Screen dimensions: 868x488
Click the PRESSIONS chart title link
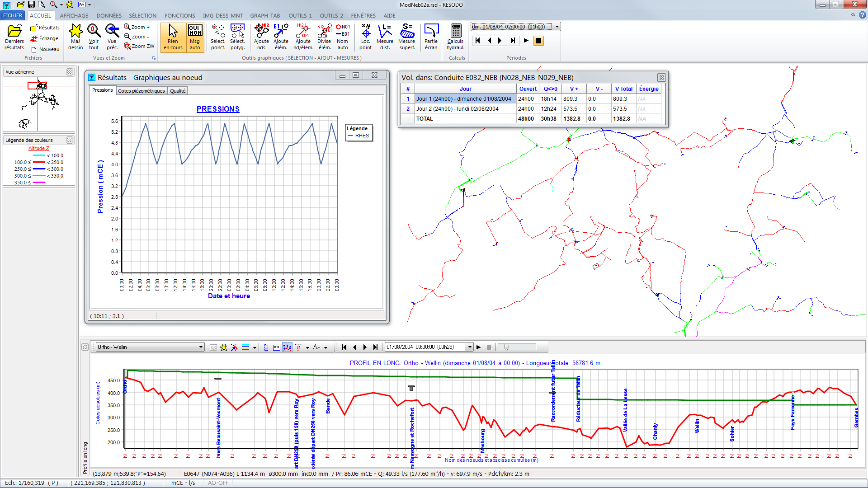tap(218, 109)
